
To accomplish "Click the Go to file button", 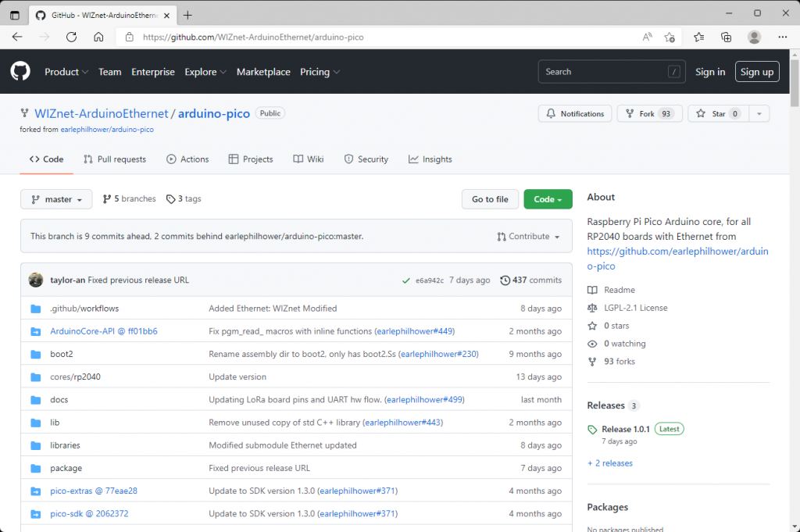I will point(490,199).
